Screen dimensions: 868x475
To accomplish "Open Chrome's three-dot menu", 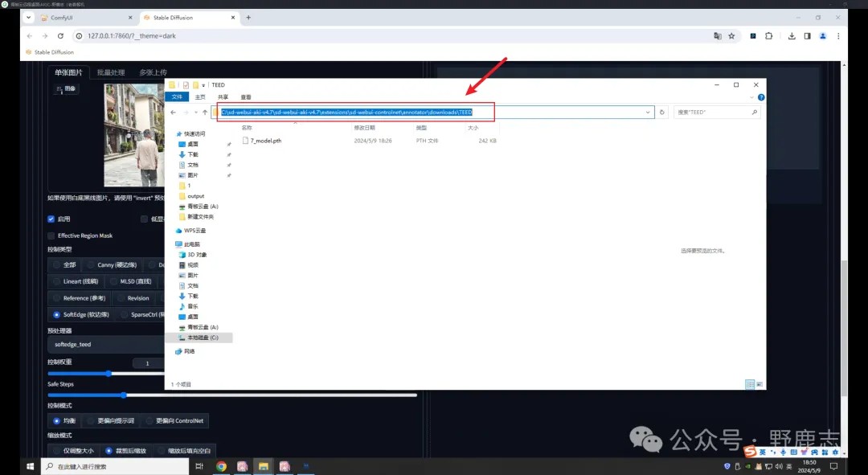I will click(x=838, y=36).
